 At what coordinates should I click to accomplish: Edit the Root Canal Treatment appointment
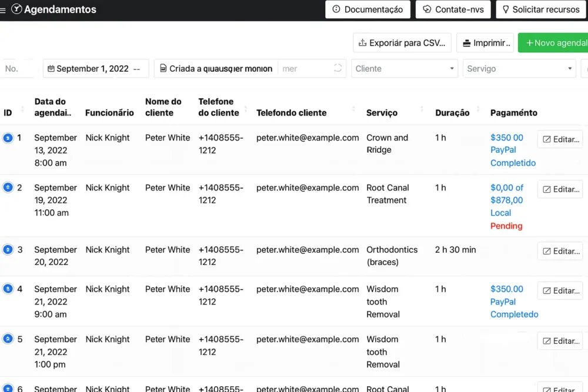coord(560,189)
